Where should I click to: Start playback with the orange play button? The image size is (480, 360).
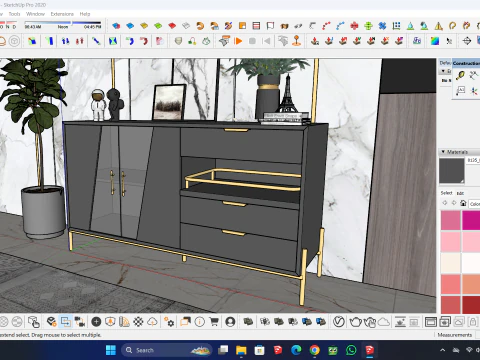(238, 41)
